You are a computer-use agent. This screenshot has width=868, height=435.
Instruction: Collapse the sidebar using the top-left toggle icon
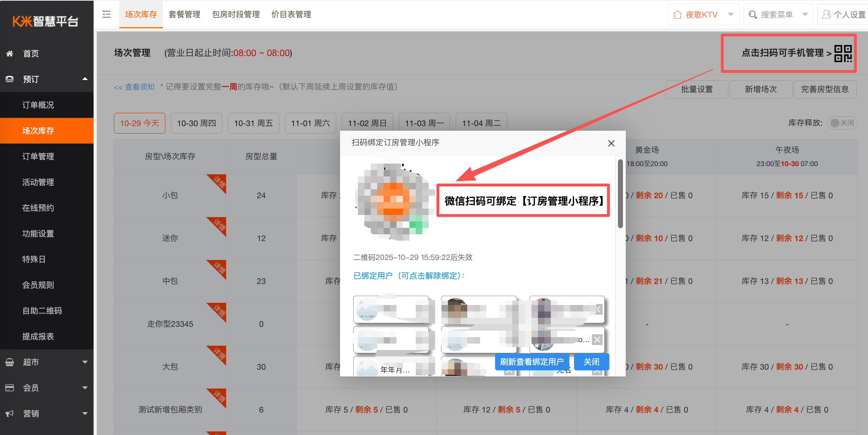106,14
